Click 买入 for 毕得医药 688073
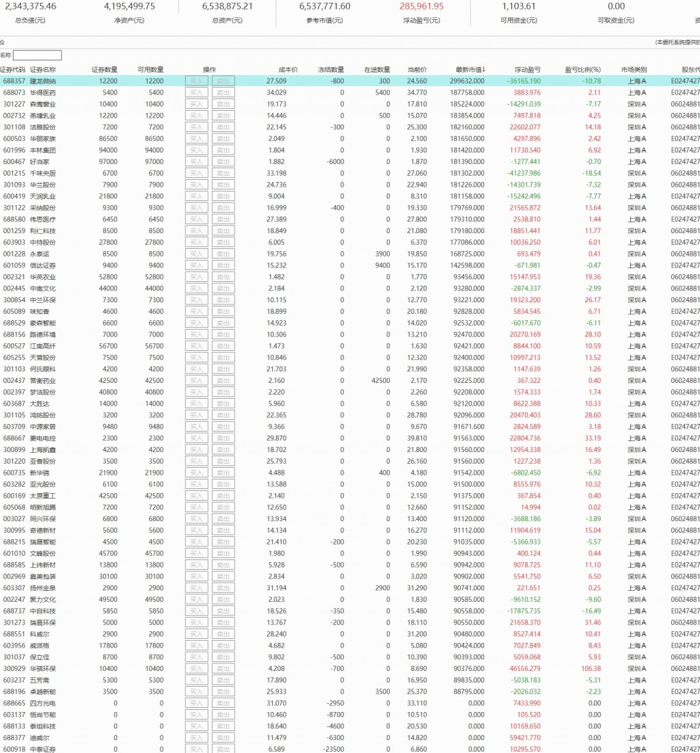 [197, 93]
